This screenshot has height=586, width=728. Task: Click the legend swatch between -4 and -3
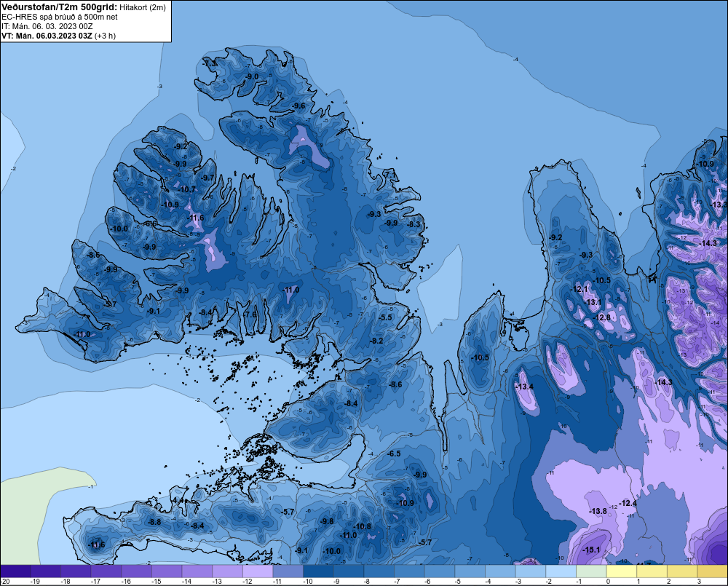click(x=501, y=571)
